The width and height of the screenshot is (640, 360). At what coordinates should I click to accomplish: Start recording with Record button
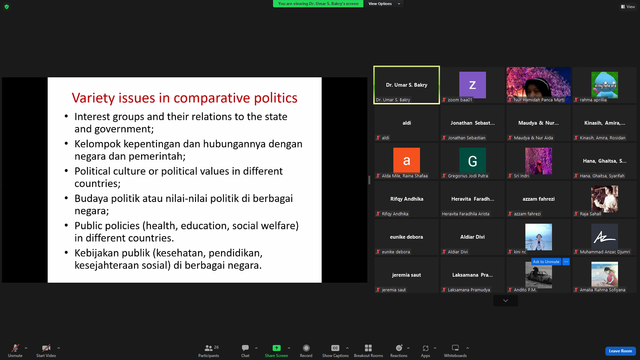[x=306, y=350]
